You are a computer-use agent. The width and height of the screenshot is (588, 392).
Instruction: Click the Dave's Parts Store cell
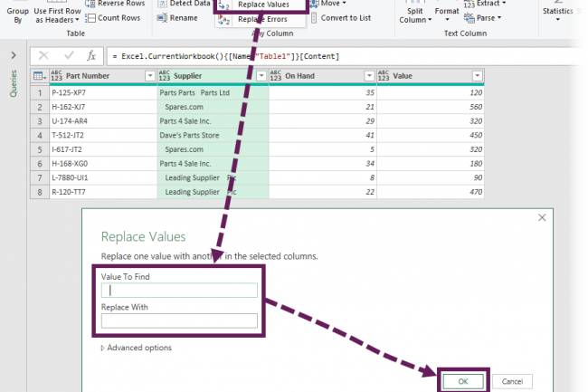(213, 135)
